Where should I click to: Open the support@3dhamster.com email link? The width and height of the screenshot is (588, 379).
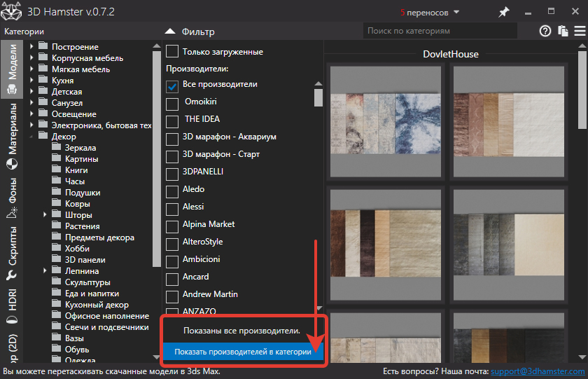coord(538,371)
